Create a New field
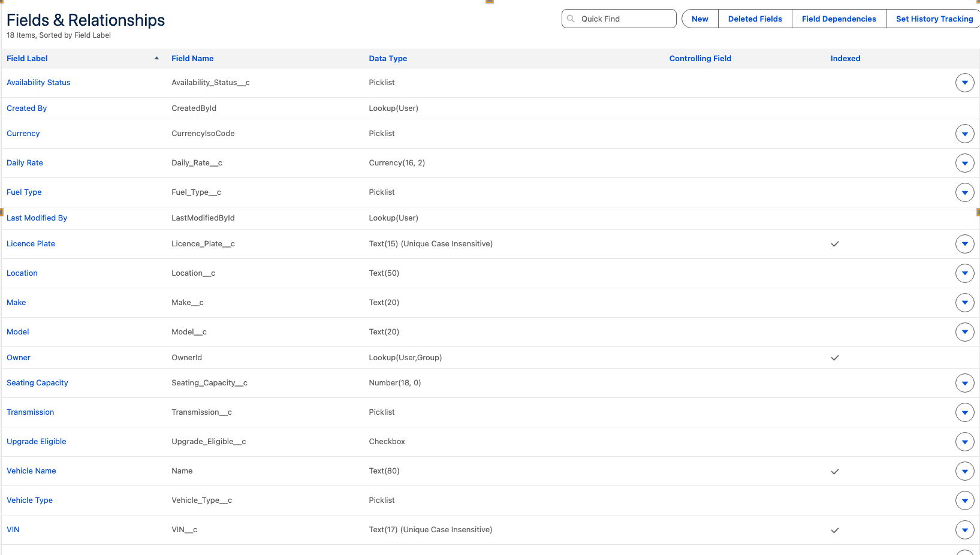The image size is (980, 555). [x=699, y=19]
